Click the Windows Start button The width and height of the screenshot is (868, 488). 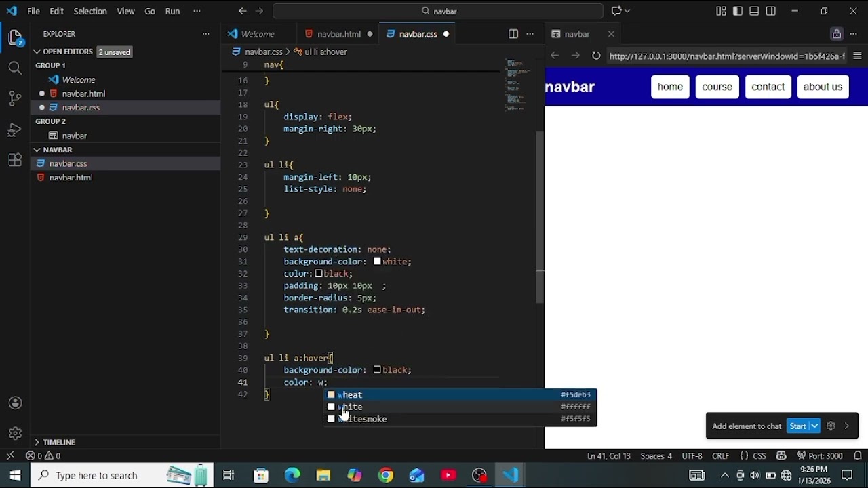[x=15, y=476]
